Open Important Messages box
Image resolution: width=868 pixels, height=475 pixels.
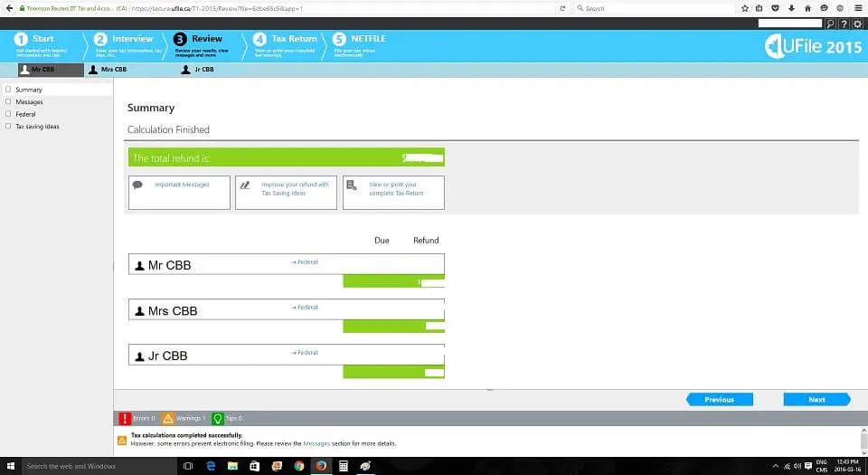179,193
